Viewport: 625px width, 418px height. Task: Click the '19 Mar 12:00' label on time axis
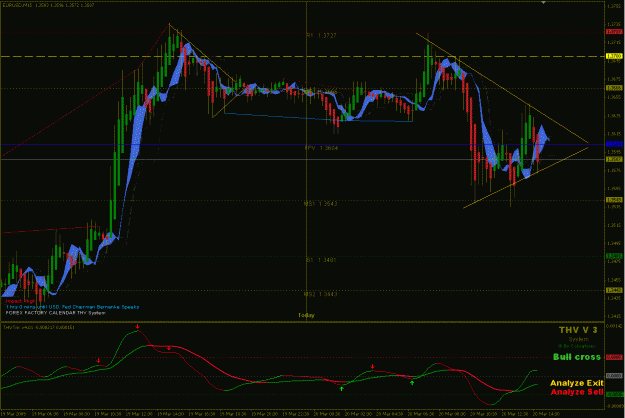coord(138,414)
